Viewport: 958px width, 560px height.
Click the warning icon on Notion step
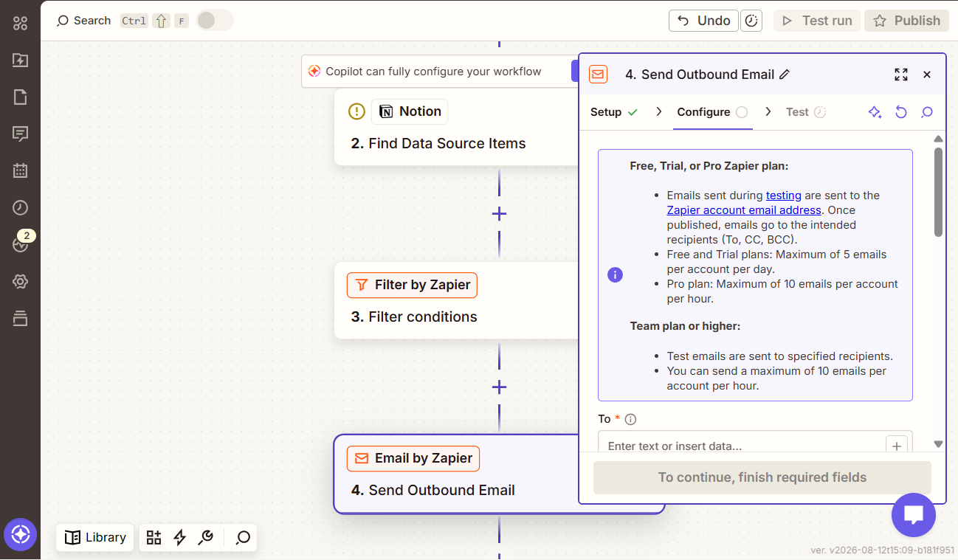click(x=357, y=111)
